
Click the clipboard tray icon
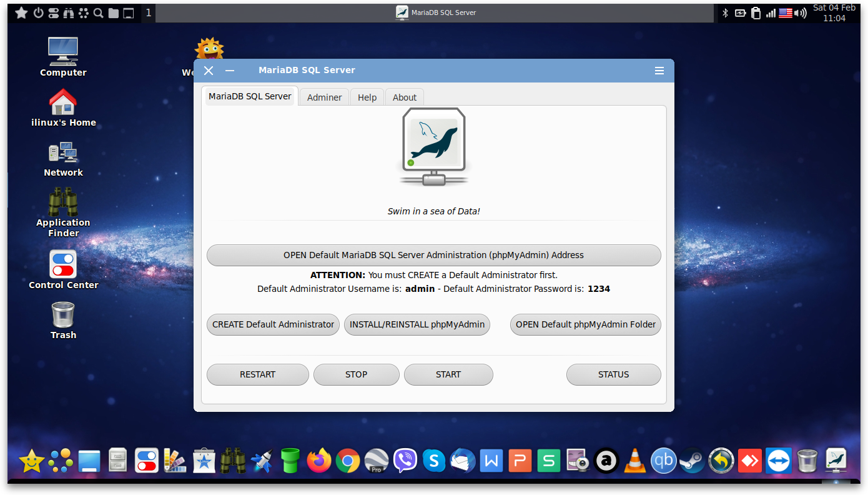coord(756,12)
